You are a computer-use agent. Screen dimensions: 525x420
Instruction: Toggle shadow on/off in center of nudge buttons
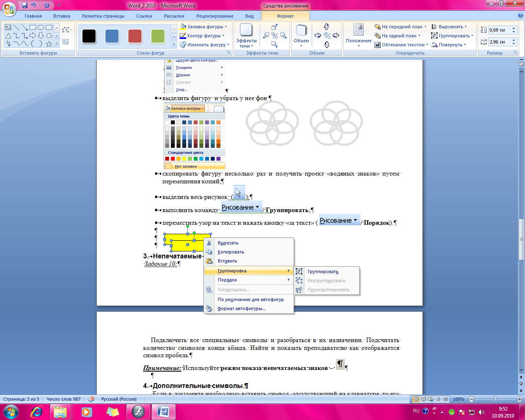(275, 36)
